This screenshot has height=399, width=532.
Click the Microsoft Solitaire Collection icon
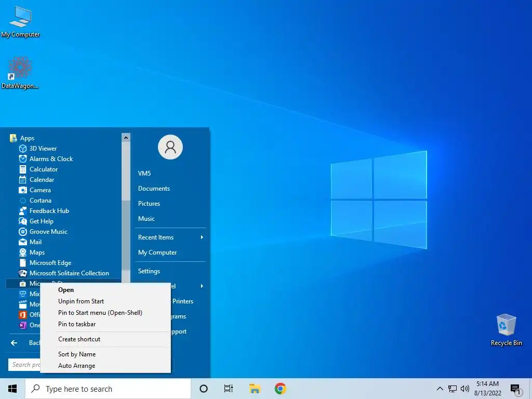[23, 273]
